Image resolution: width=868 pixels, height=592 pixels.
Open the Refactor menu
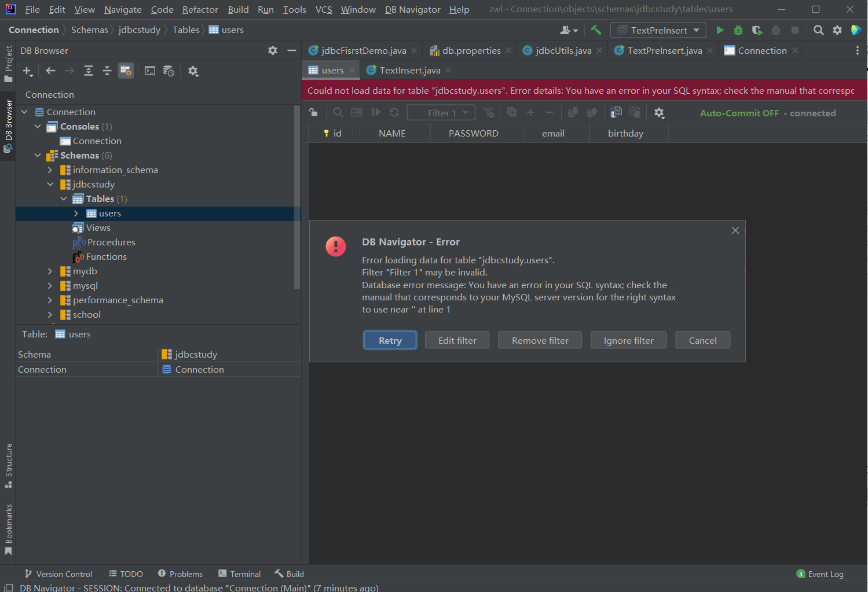pyautogui.click(x=200, y=10)
